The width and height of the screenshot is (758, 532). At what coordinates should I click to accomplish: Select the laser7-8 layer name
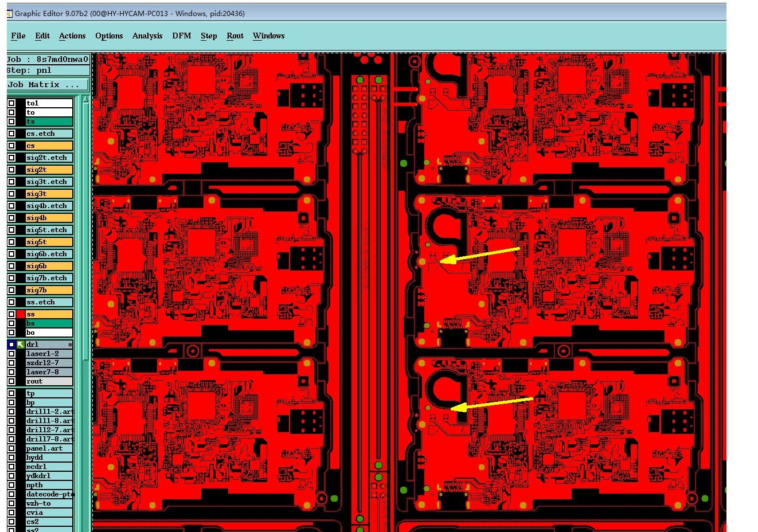(x=49, y=372)
